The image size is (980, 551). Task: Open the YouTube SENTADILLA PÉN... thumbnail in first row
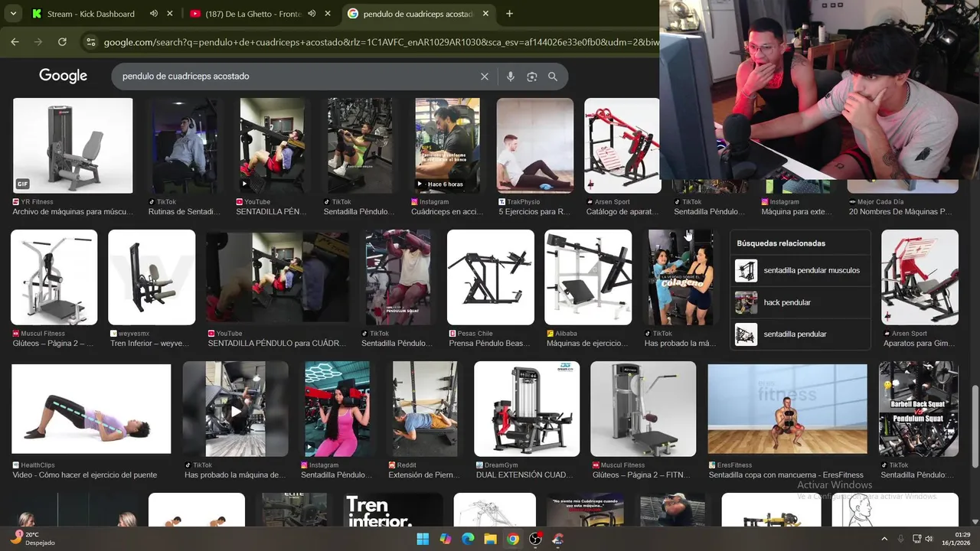pyautogui.click(x=272, y=145)
